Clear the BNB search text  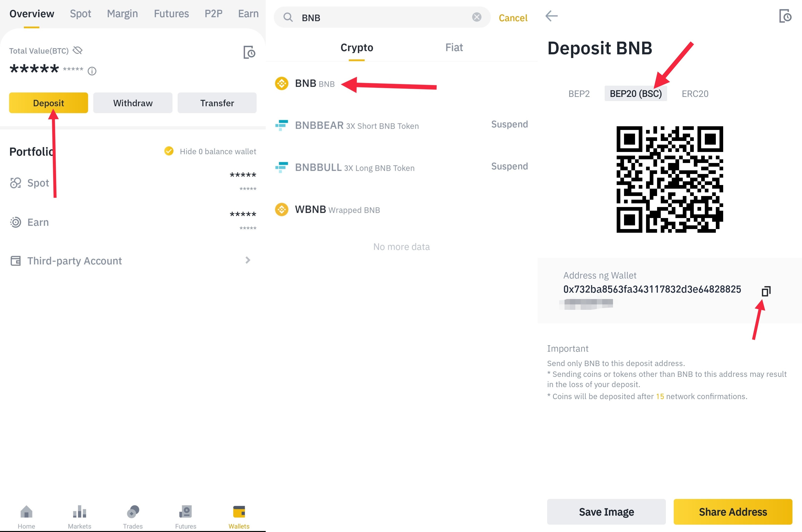coord(476,17)
